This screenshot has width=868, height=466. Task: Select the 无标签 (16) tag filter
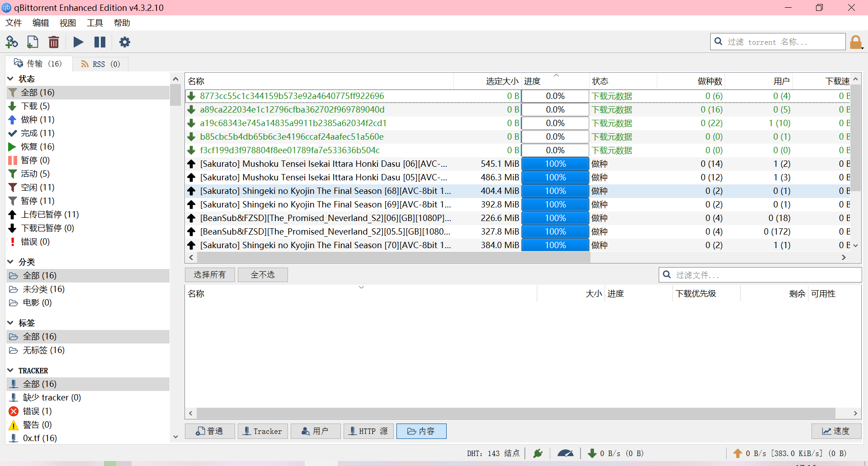88,350
